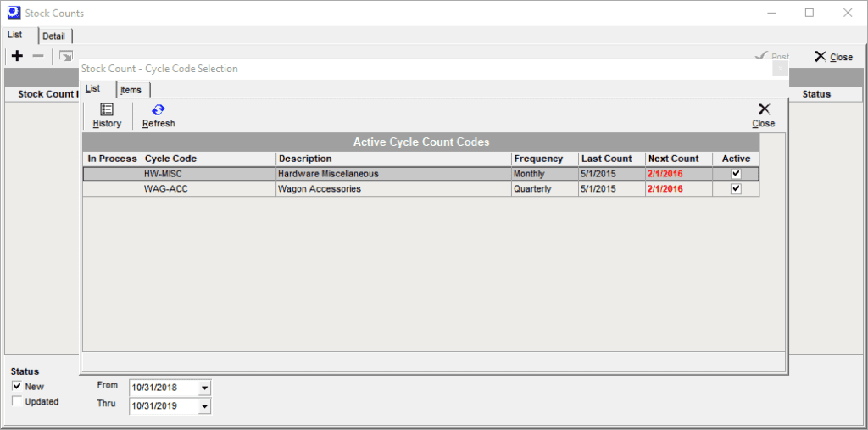The width and height of the screenshot is (868, 430).
Task: Click the Thru date field 10/31/2019
Action: [x=164, y=406]
